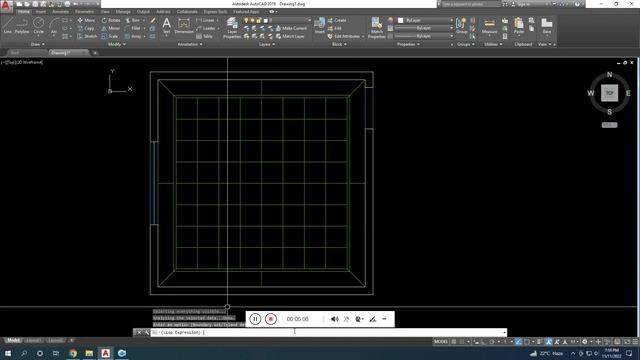
Task: Click Create block button
Action: pos(337,20)
